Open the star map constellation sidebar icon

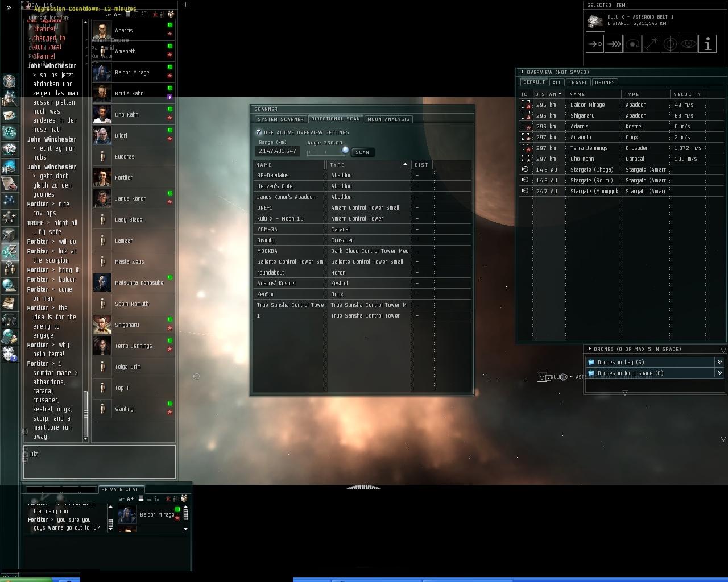pyautogui.click(x=9, y=200)
